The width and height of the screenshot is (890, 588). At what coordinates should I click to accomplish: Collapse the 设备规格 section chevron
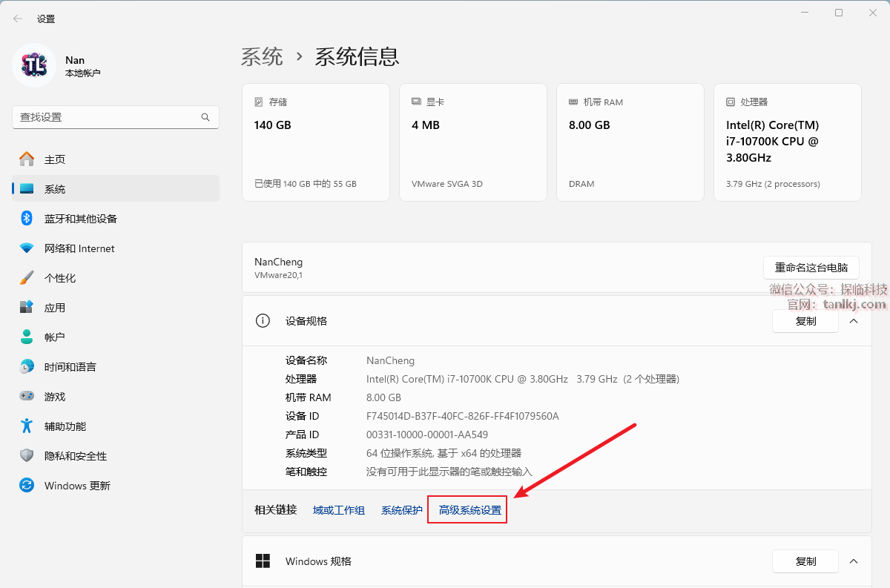click(854, 321)
